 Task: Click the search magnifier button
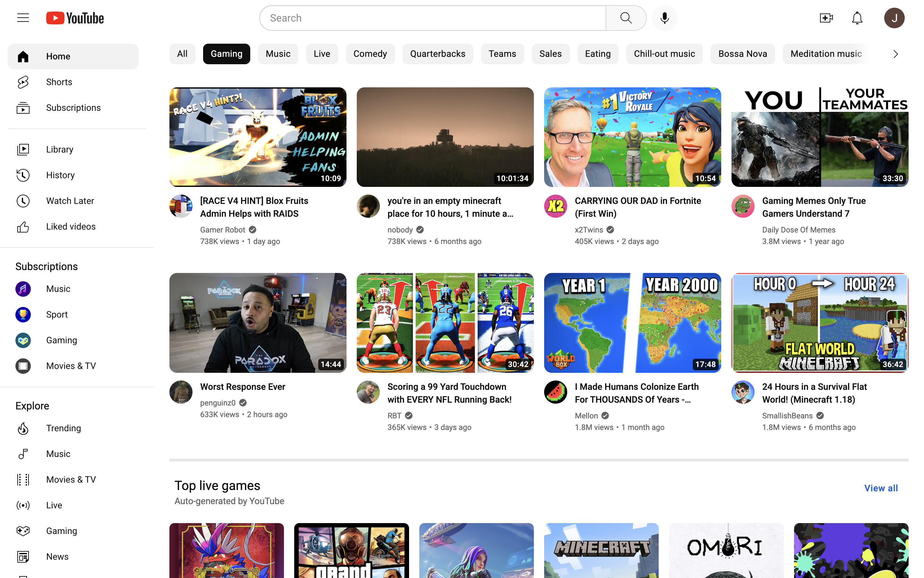click(x=626, y=18)
